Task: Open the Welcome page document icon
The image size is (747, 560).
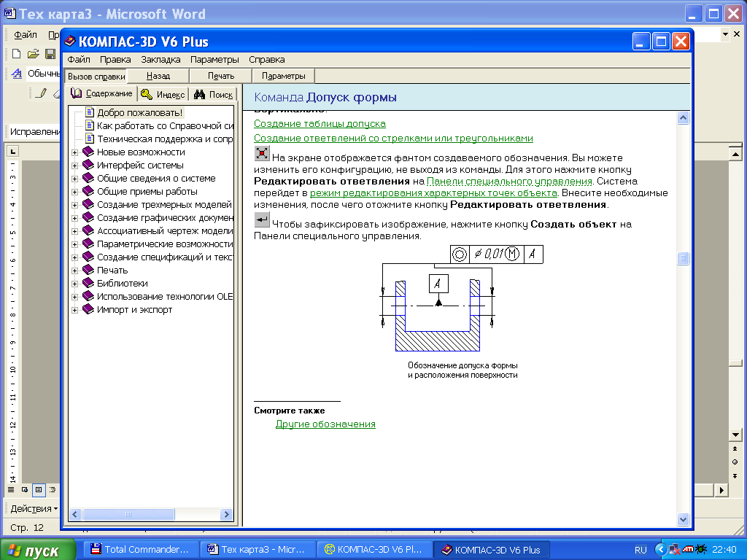Action: click(90, 112)
